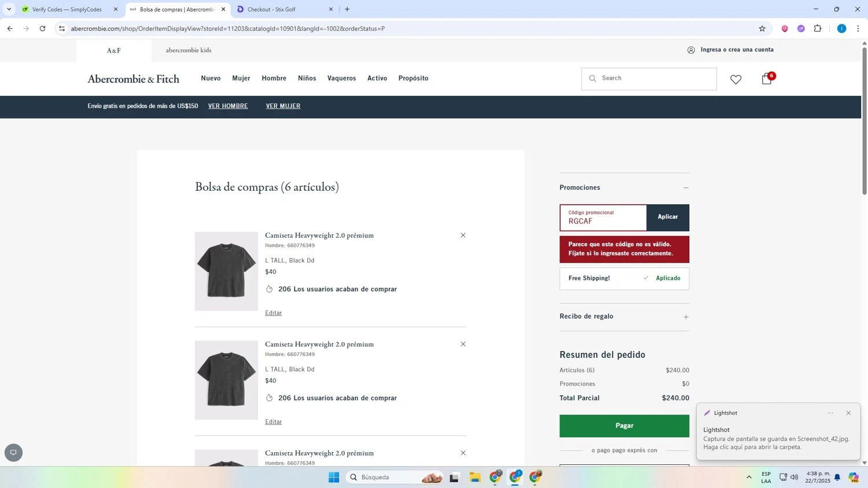Open the Mujer menu

click(x=241, y=78)
